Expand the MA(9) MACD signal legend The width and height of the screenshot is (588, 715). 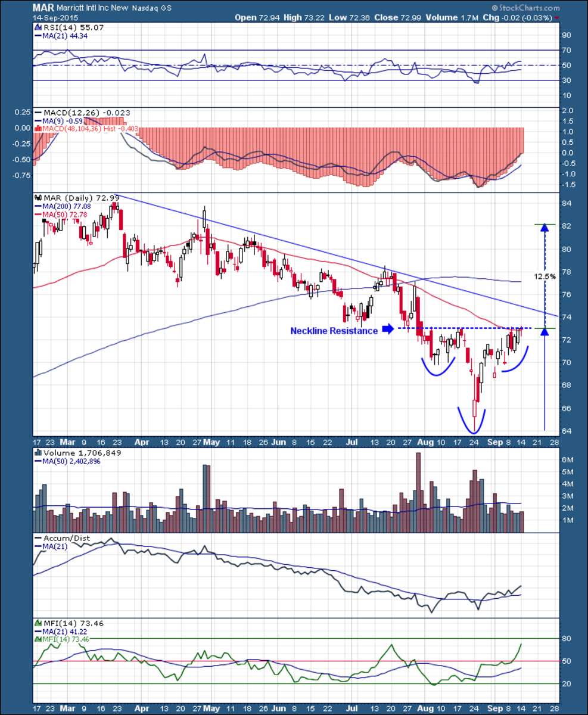tap(37, 120)
